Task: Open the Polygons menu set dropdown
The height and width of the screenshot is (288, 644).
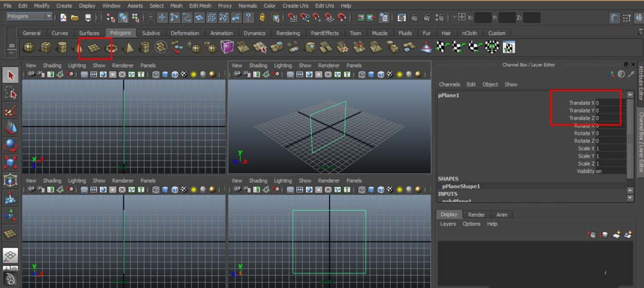Action: click(30, 17)
